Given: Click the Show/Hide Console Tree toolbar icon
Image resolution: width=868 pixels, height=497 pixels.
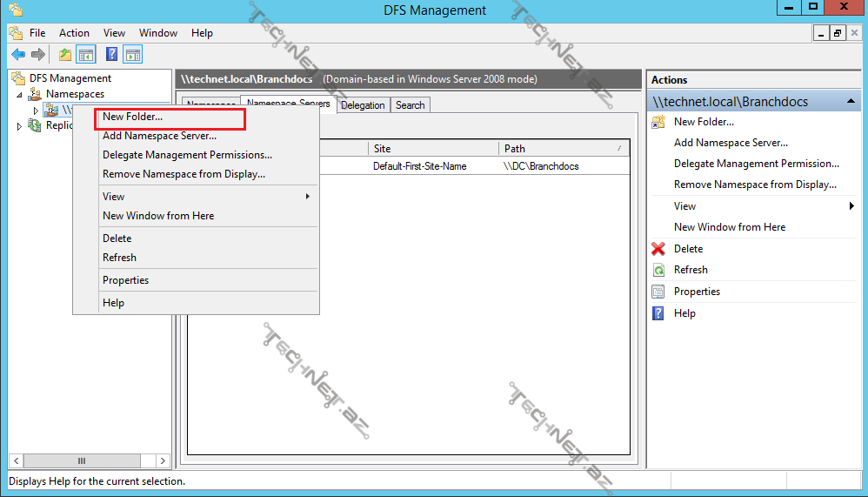Looking at the screenshot, I should [x=86, y=55].
